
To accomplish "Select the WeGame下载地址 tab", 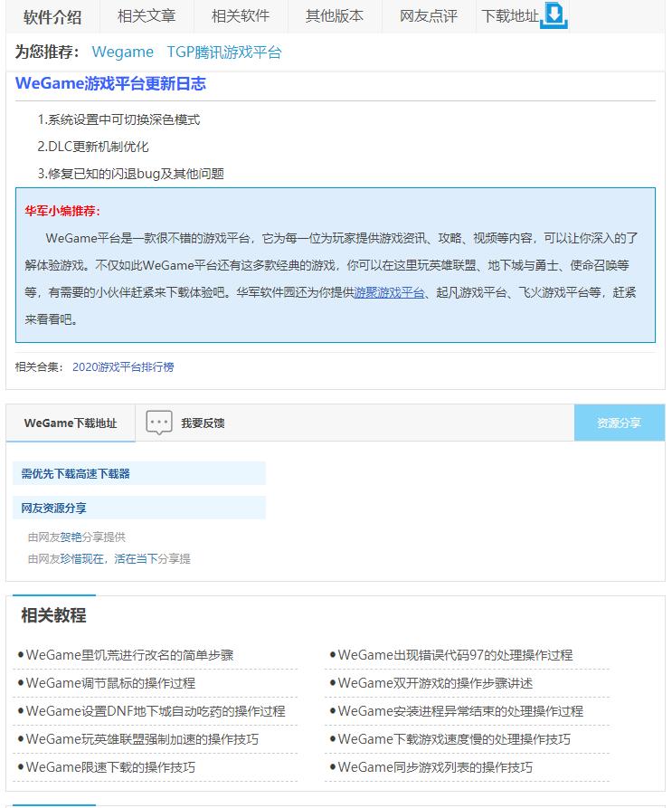I will pyautogui.click(x=71, y=423).
